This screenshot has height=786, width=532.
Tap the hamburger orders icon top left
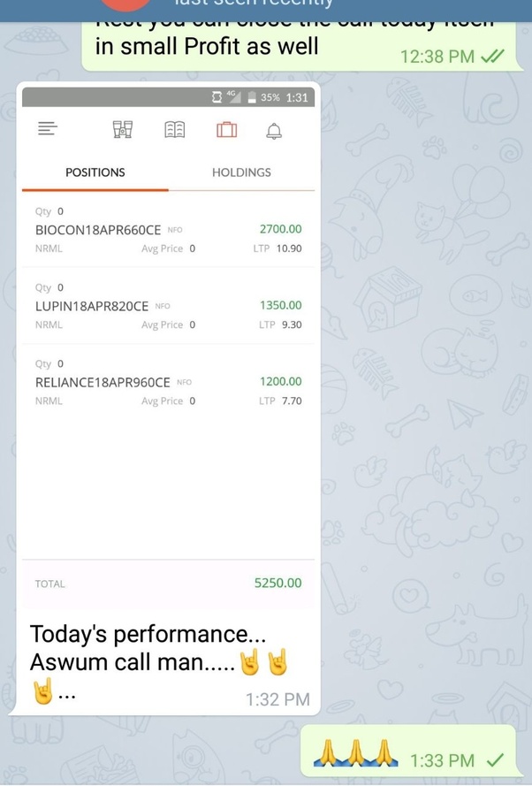coord(48,128)
